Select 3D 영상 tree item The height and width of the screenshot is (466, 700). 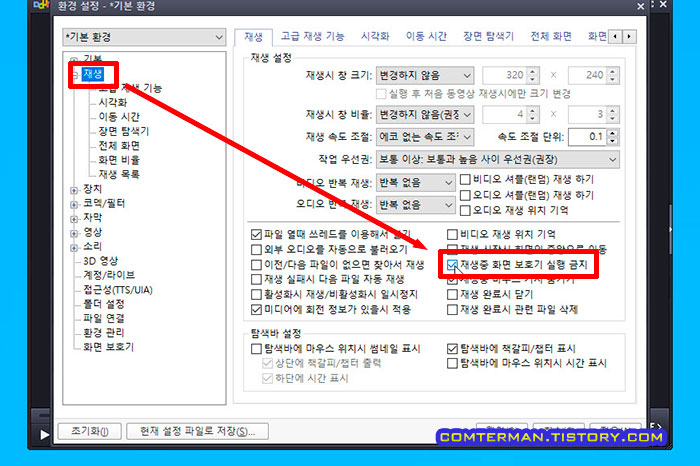pyautogui.click(x=100, y=261)
